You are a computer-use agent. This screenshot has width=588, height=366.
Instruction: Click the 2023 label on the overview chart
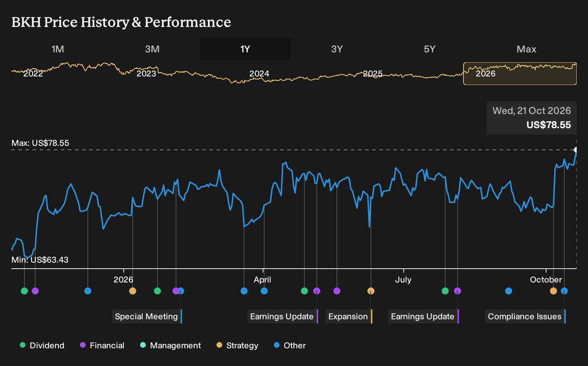click(x=146, y=74)
